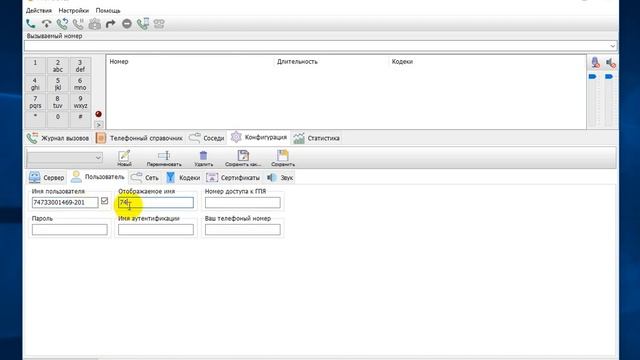Open the Сертификаты settings tab
Screen dimensions: 640x360
tap(233, 178)
